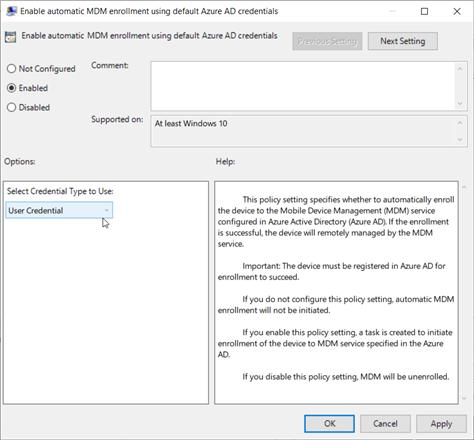This screenshot has height=440, width=474.
Task: Maximize the policy dialog window
Action: click(x=424, y=11)
